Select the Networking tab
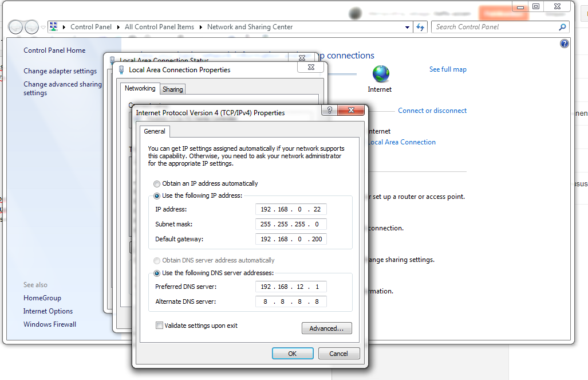 pos(140,88)
